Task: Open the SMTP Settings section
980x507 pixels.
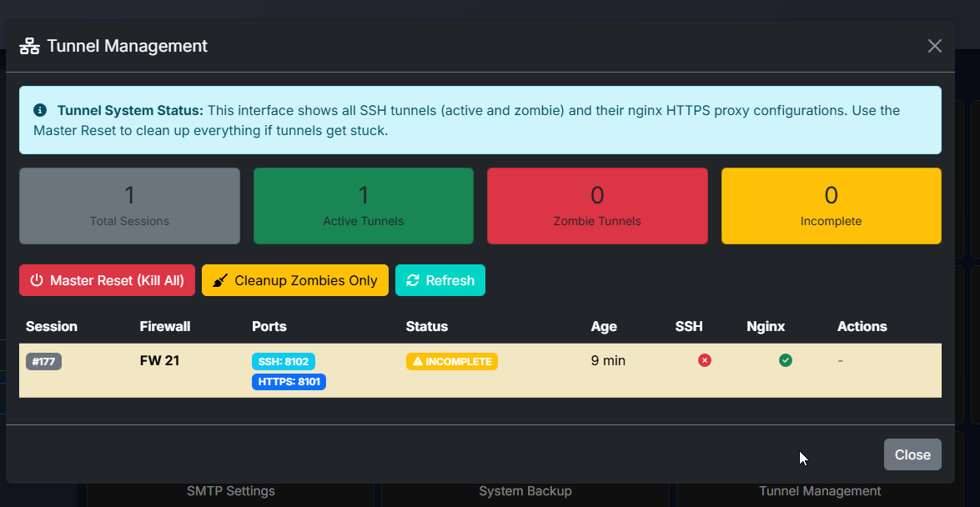Action: click(230, 491)
